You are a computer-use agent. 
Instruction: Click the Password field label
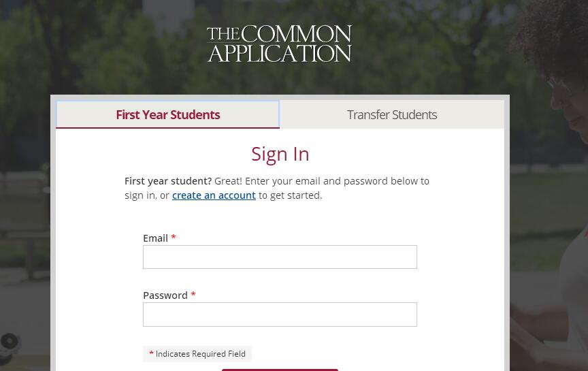click(165, 295)
